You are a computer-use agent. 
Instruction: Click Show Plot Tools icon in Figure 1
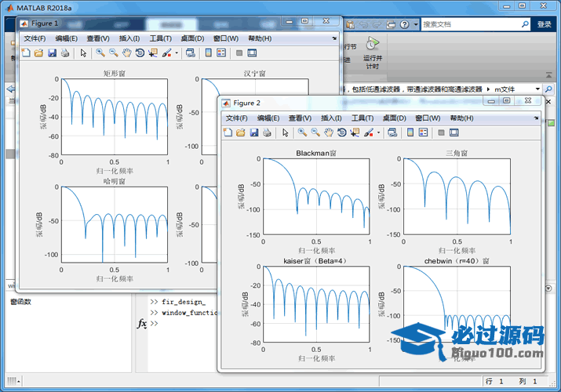252,53
